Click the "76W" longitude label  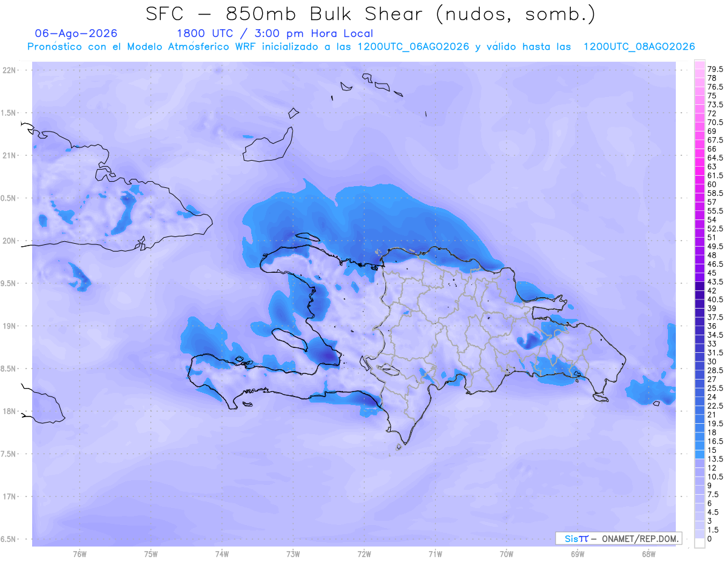tap(79, 554)
